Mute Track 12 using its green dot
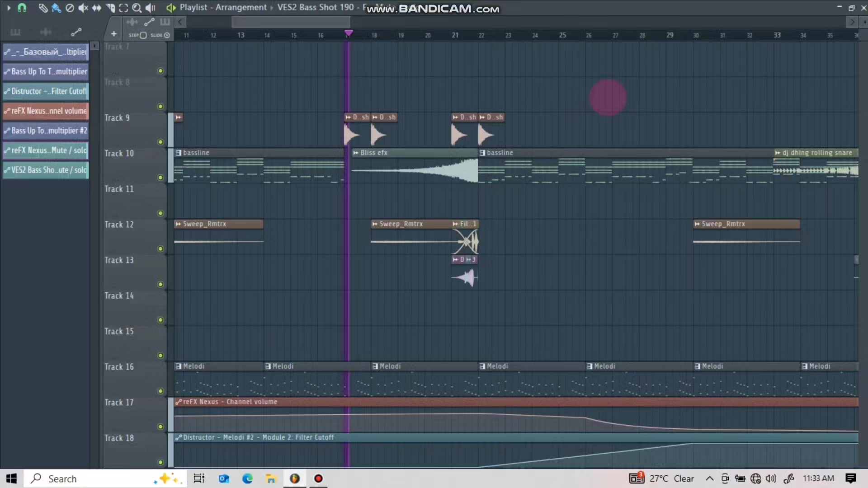The width and height of the screenshot is (868, 488). 160,249
